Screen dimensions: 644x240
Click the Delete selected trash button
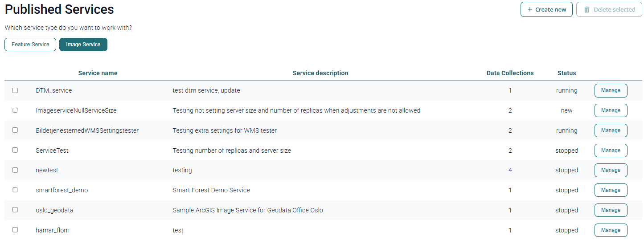tap(609, 9)
